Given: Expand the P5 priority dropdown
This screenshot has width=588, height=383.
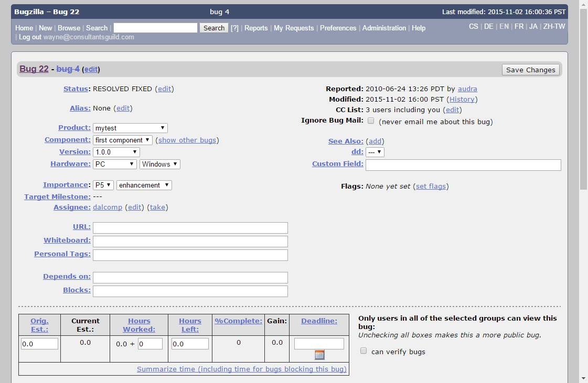Looking at the screenshot, I should pyautogui.click(x=103, y=185).
